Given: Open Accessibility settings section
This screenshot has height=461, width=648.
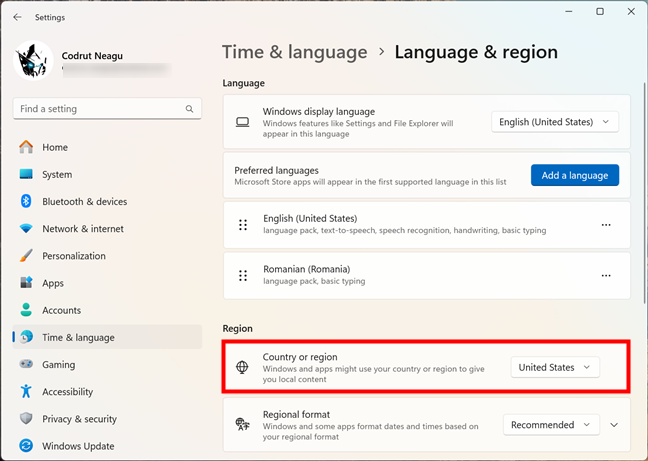Looking at the screenshot, I should (107, 392).
